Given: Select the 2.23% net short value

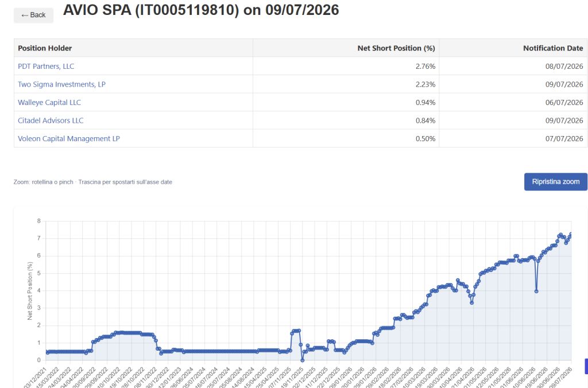Looking at the screenshot, I should tap(425, 84).
